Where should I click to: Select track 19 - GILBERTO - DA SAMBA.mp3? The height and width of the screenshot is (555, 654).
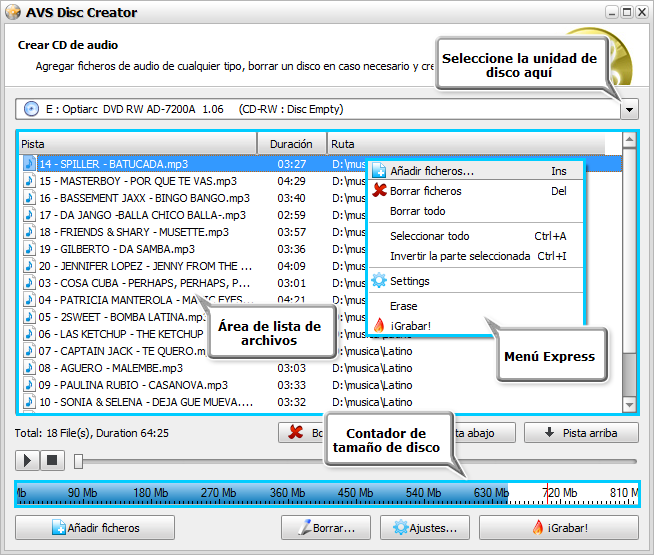[x=117, y=249]
